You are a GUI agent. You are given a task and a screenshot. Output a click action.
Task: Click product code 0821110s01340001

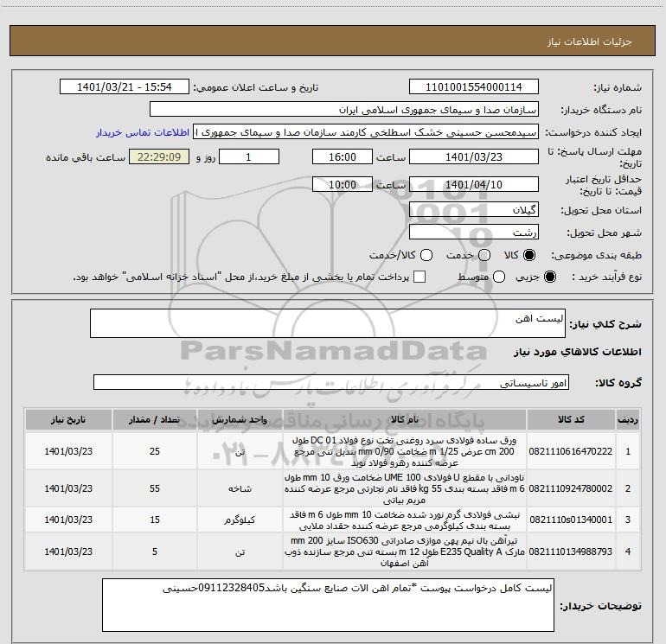coord(571,520)
